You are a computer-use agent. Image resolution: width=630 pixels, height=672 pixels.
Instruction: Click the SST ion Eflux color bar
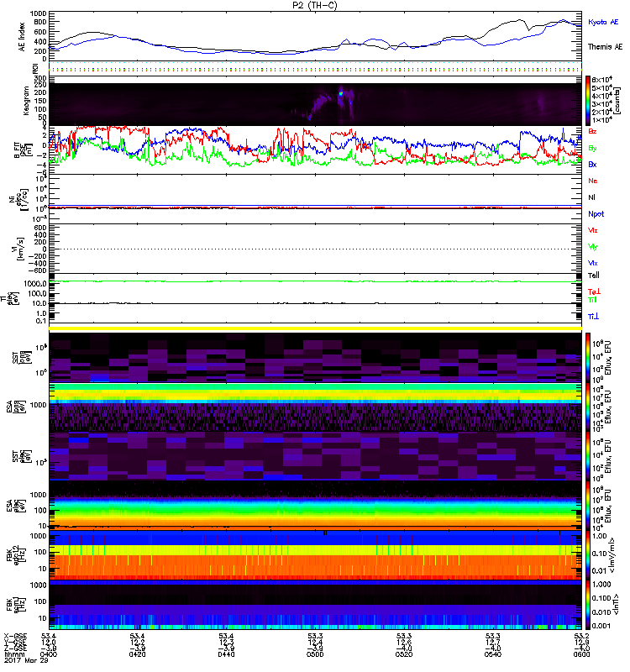coord(588,358)
